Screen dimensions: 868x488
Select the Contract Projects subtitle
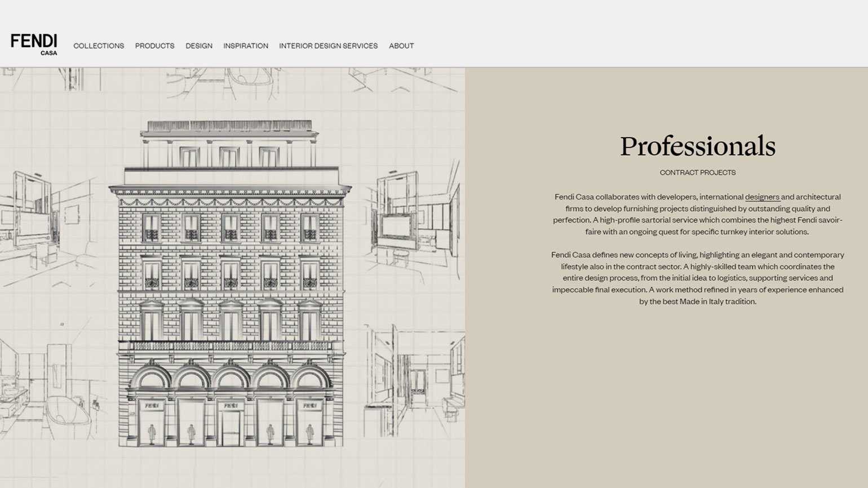698,172
